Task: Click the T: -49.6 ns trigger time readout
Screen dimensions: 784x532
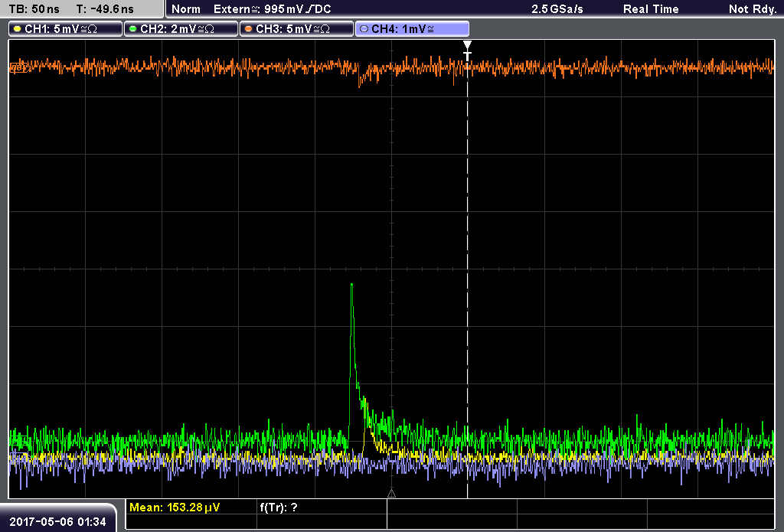Action: pos(105,9)
